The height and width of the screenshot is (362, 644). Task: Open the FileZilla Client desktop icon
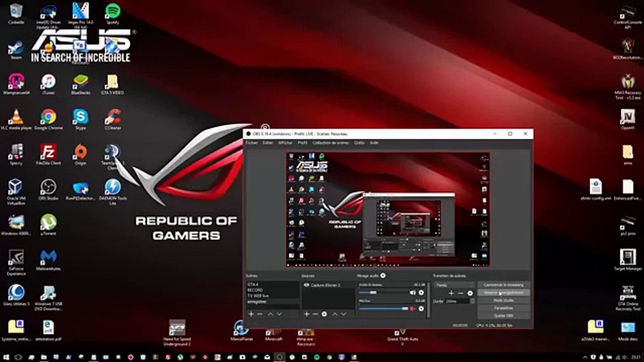48,155
